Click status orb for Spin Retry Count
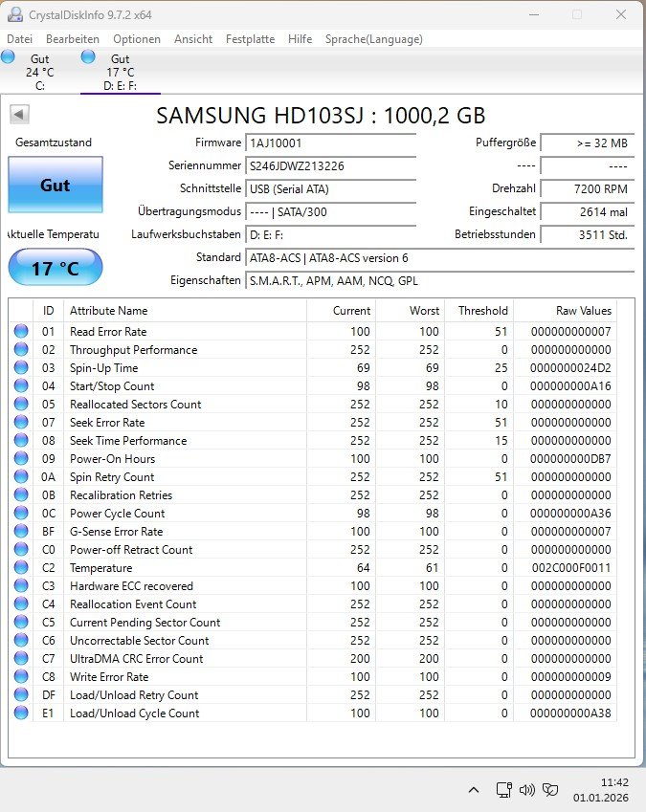Image resolution: width=646 pixels, height=812 pixels. (x=21, y=476)
